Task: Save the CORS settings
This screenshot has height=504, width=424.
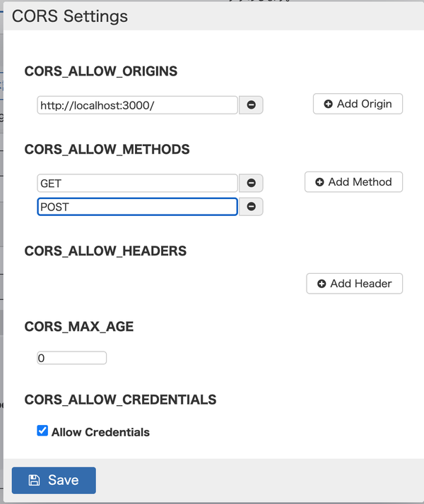Action: click(54, 480)
